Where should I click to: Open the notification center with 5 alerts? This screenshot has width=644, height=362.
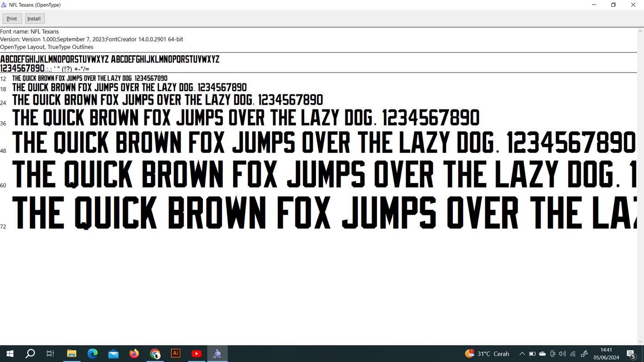pos(631,354)
